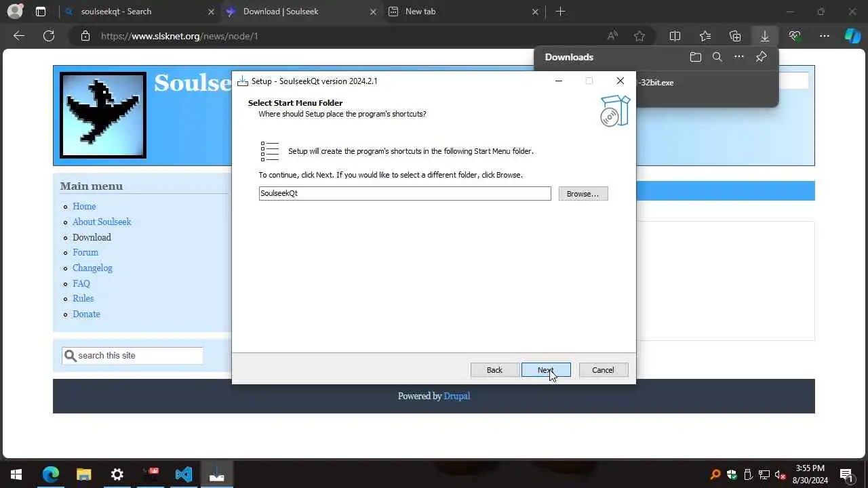Open Visual Studio Code from taskbar

coord(183,474)
